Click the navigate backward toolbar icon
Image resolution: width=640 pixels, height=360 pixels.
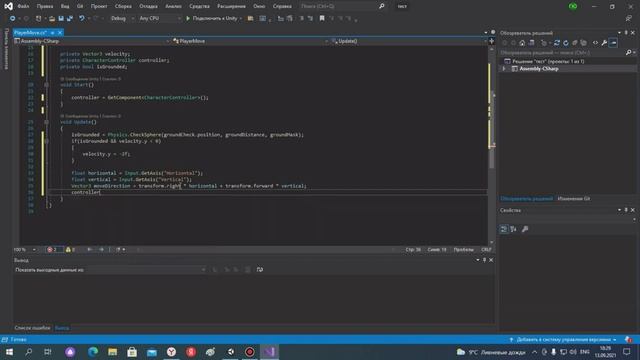[x=13, y=18]
